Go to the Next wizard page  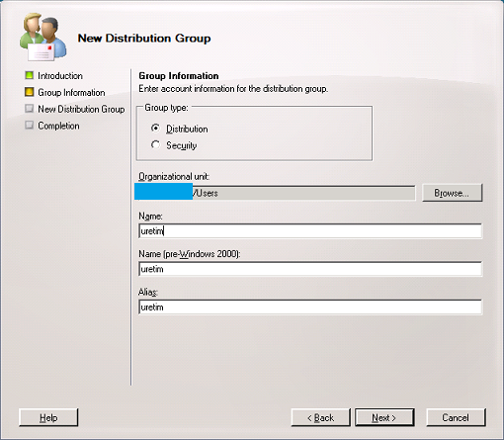(384, 417)
